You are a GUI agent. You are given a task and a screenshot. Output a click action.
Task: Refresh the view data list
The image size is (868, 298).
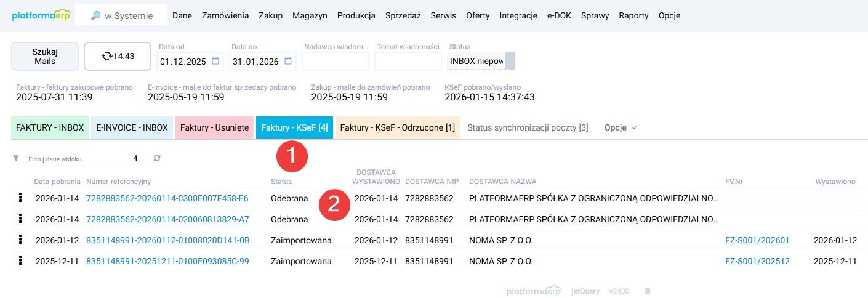click(157, 158)
